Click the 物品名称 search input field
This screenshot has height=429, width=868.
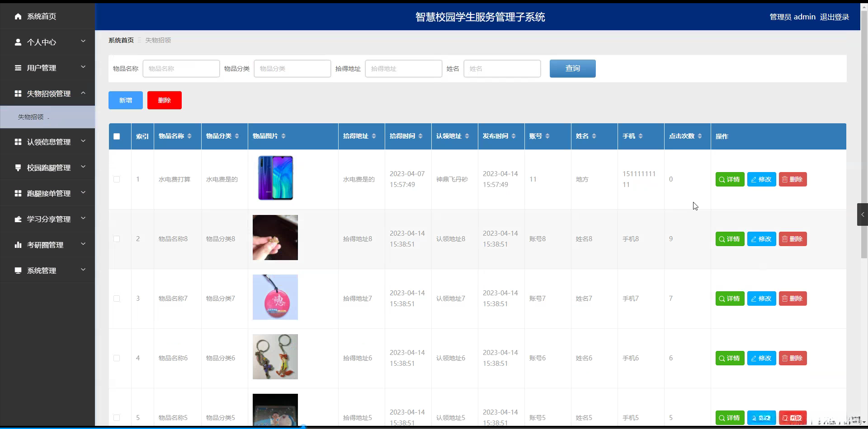[x=181, y=69]
